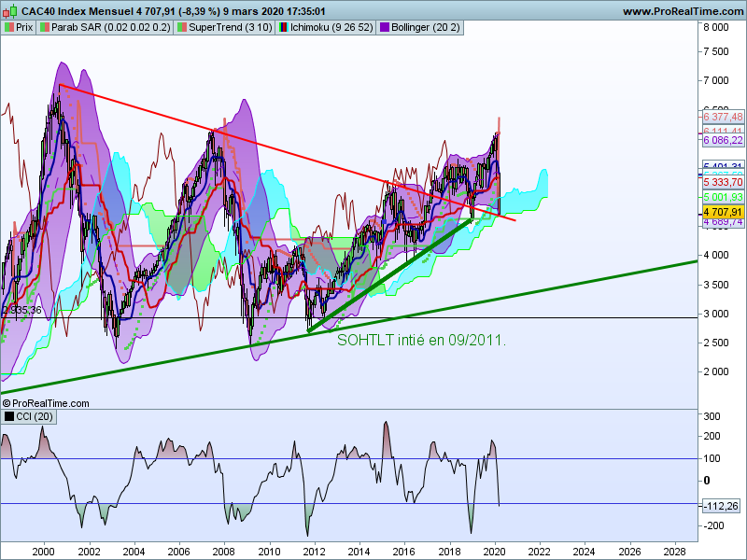
Task: Click the green 5 001,93 price label
Action: click(723, 197)
